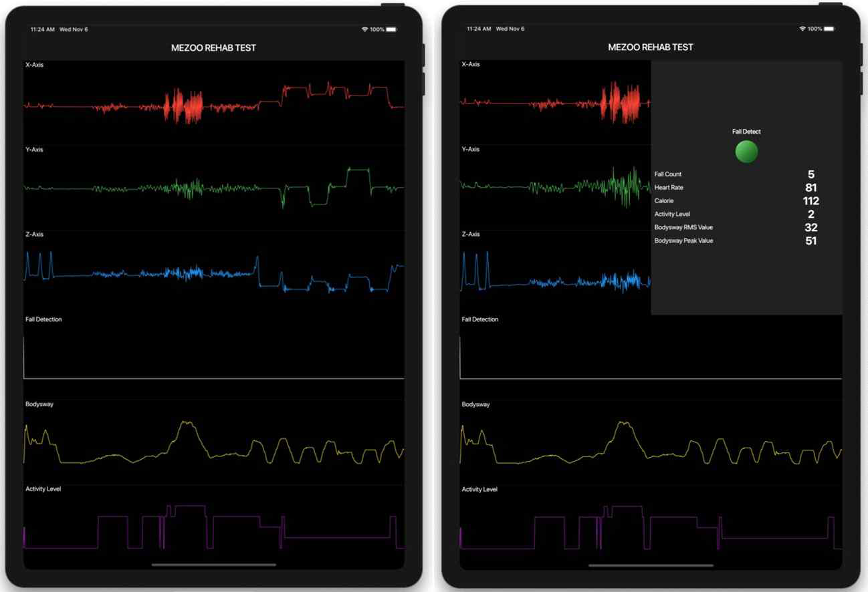
Task: Select Calorie value 112
Action: click(811, 200)
